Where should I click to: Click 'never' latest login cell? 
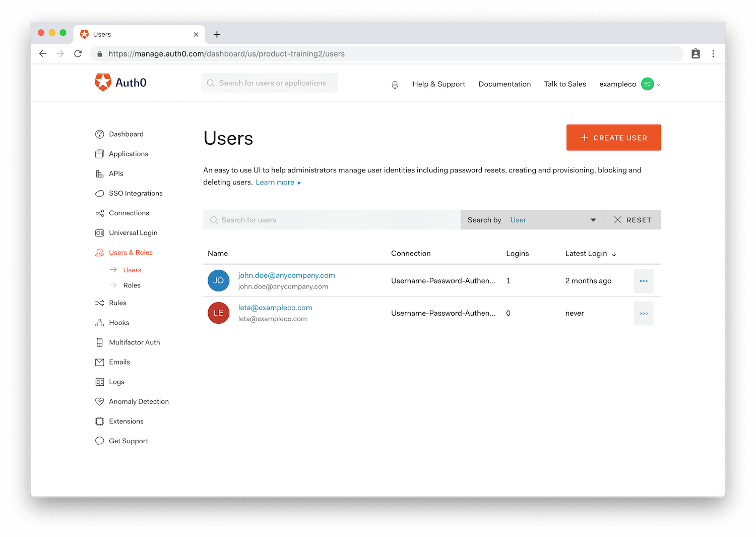click(575, 313)
